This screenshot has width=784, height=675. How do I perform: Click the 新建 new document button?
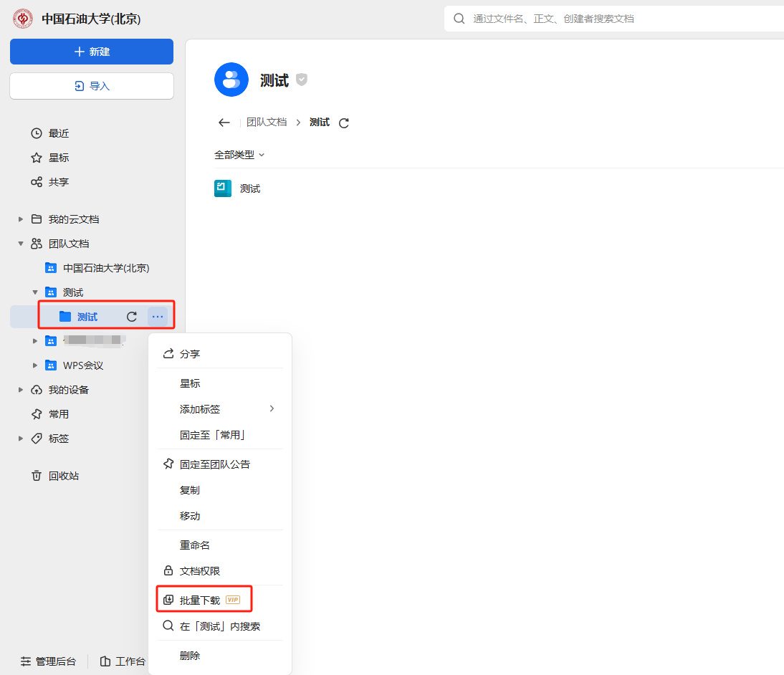point(92,52)
